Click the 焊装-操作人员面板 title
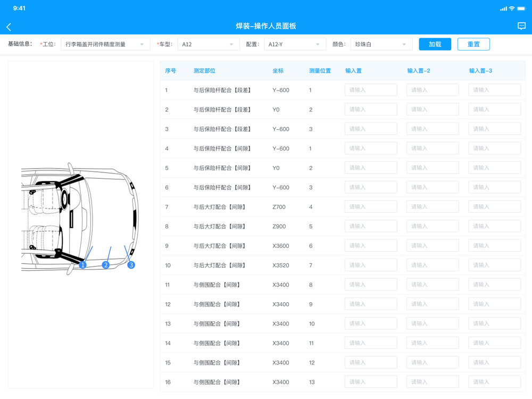The height and width of the screenshot is (399, 532). [266, 26]
